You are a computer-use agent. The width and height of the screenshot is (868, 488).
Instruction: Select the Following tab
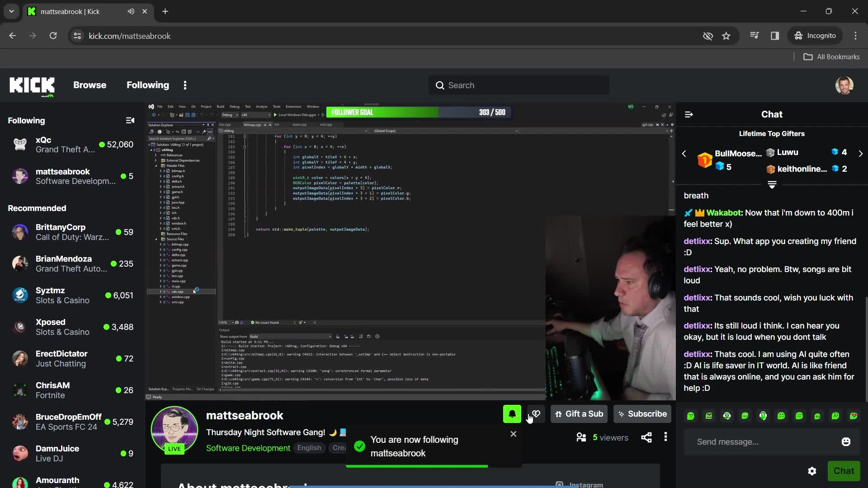click(x=148, y=84)
